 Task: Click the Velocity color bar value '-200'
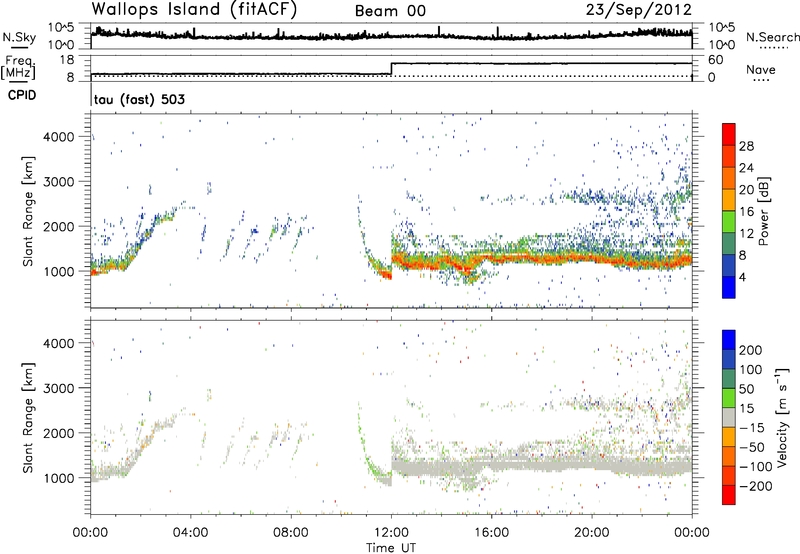tap(755, 486)
